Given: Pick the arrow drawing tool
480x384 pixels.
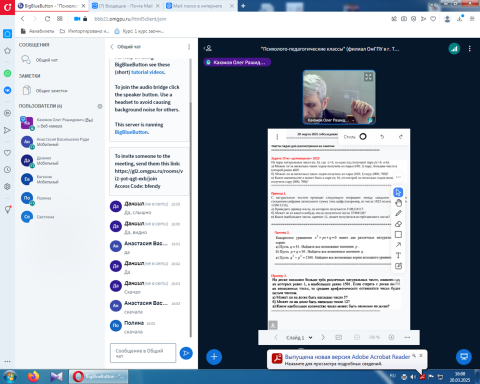Looking at the screenshot, I should [x=398, y=245].
